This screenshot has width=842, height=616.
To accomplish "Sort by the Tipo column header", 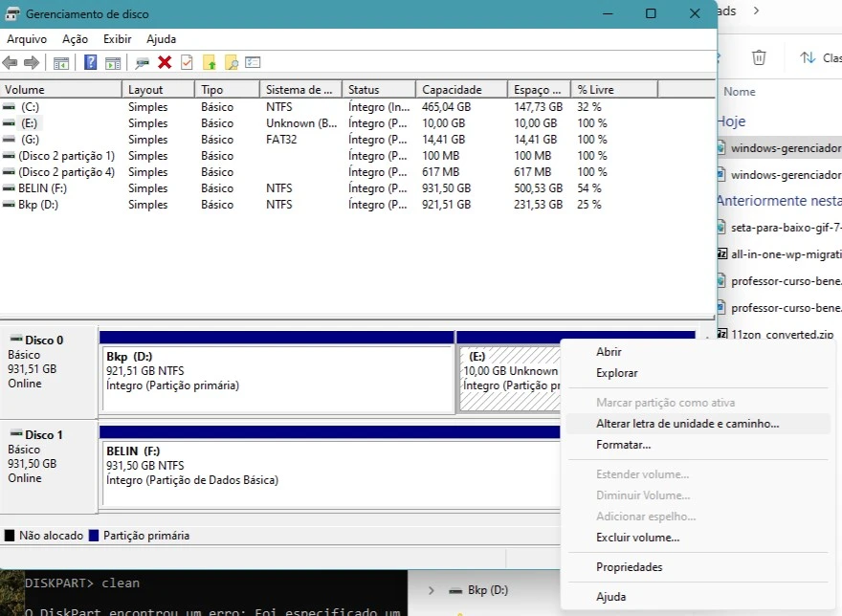I will [227, 90].
